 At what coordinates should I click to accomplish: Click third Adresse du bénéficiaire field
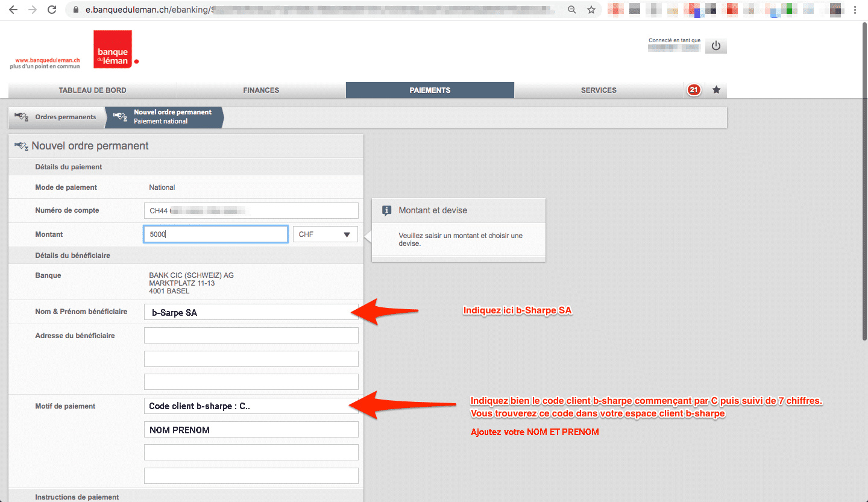(x=251, y=381)
